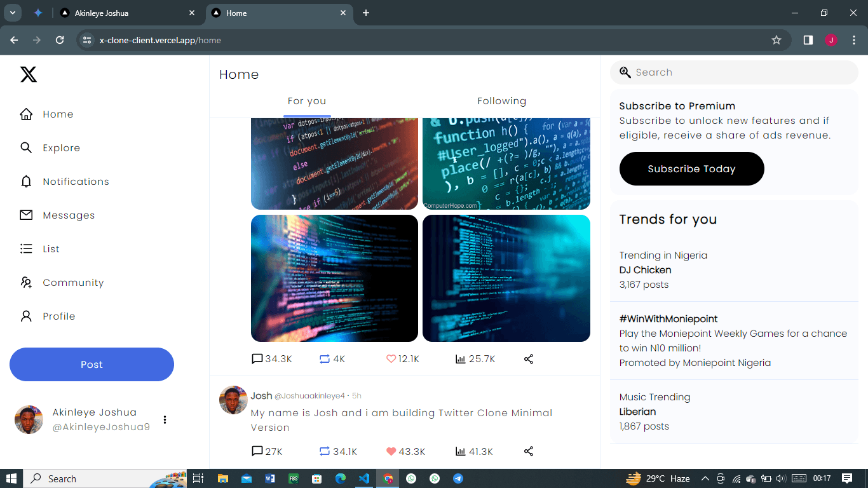Open the three-dot account menu
Screen dimensions: 868x488
click(x=165, y=419)
